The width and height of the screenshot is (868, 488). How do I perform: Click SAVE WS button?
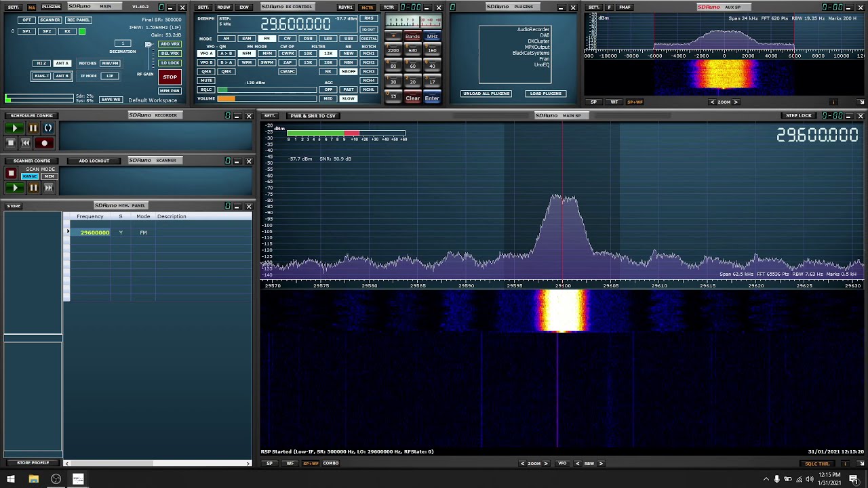(x=111, y=100)
